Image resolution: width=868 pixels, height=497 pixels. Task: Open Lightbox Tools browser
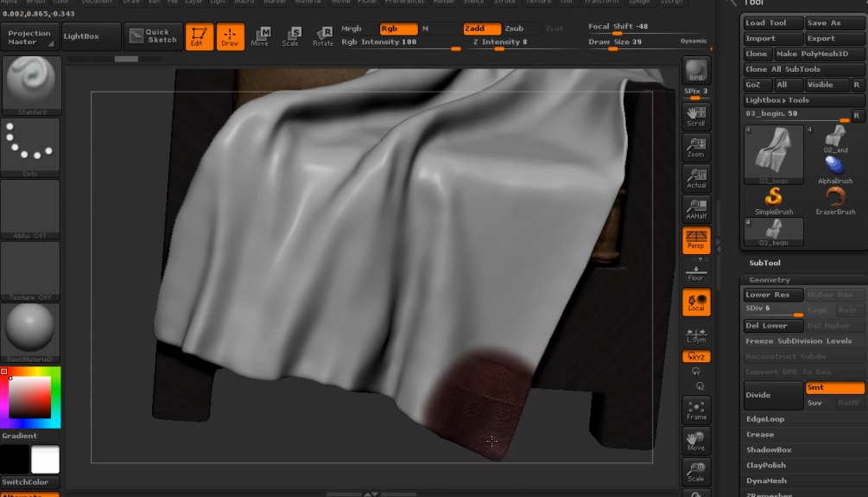pos(804,100)
